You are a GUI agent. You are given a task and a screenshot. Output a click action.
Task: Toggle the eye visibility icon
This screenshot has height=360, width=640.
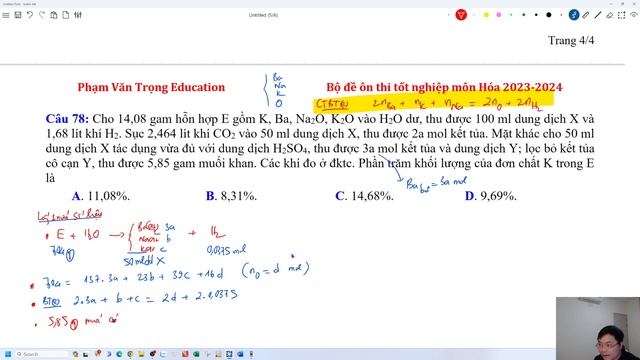tap(633, 15)
